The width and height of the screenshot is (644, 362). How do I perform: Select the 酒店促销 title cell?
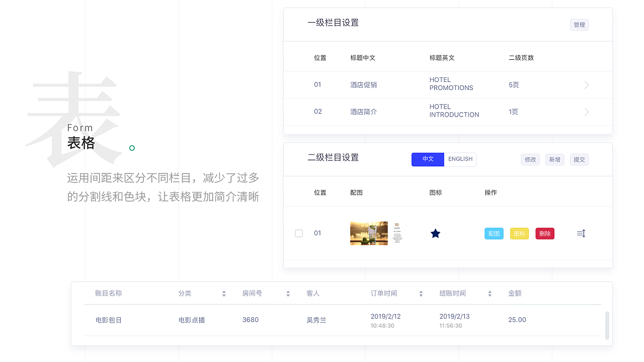363,85
